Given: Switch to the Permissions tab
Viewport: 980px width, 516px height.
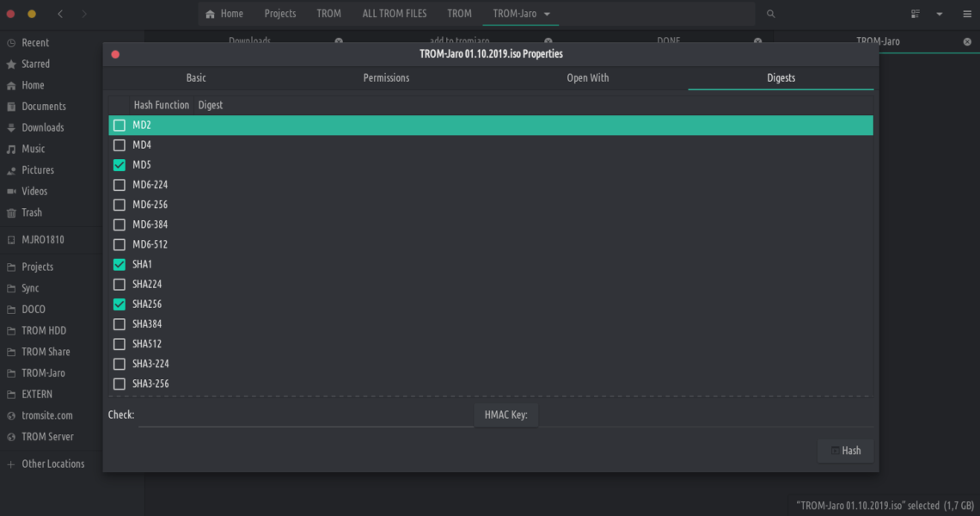Looking at the screenshot, I should 386,77.
